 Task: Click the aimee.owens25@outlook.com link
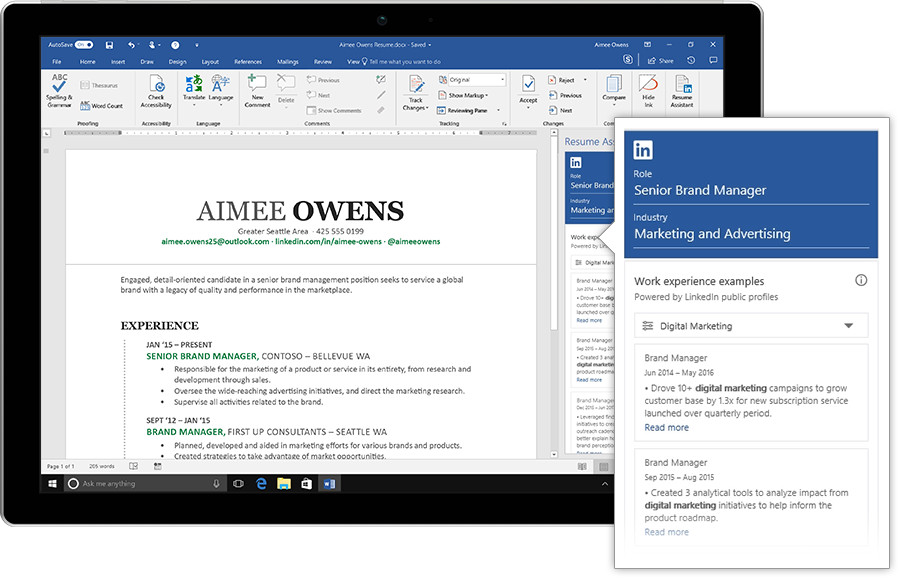215,242
